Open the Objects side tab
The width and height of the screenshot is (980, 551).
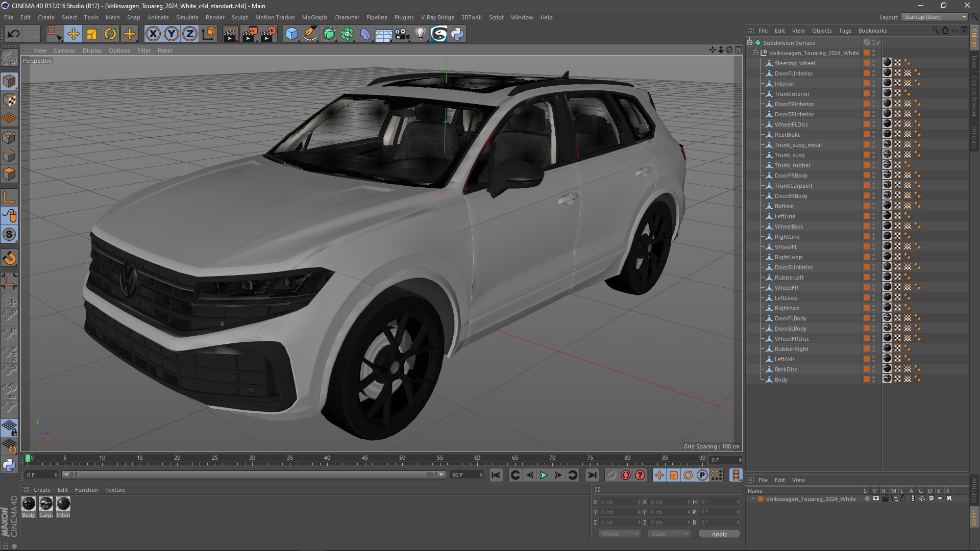[974, 38]
